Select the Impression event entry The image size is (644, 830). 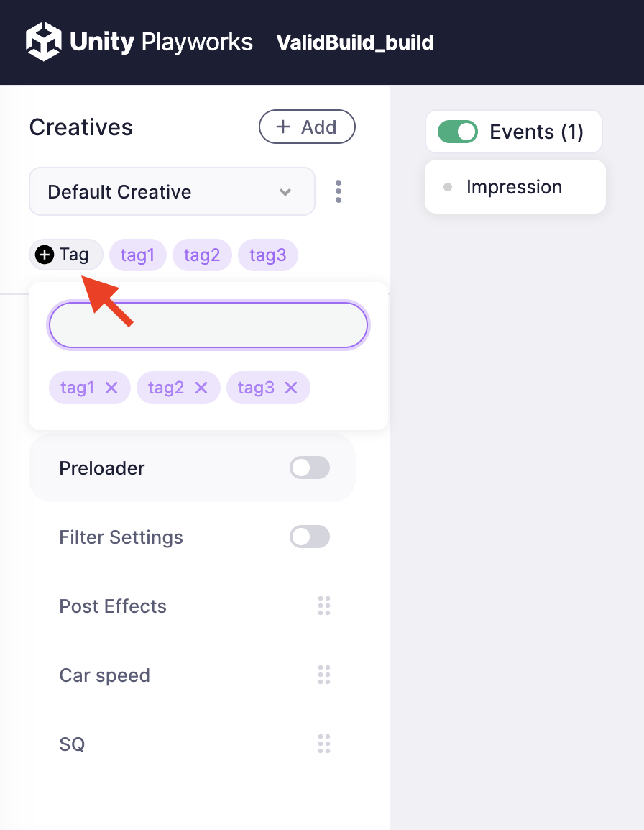(x=514, y=187)
